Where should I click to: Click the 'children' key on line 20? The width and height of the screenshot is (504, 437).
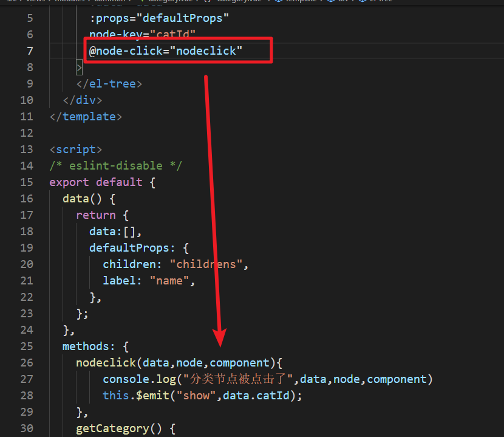(129, 264)
